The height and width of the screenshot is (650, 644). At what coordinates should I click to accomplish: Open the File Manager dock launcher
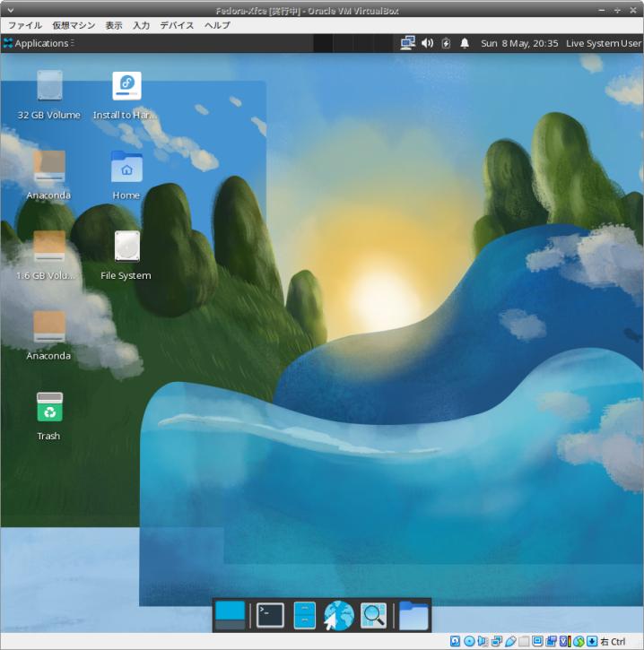click(305, 615)
